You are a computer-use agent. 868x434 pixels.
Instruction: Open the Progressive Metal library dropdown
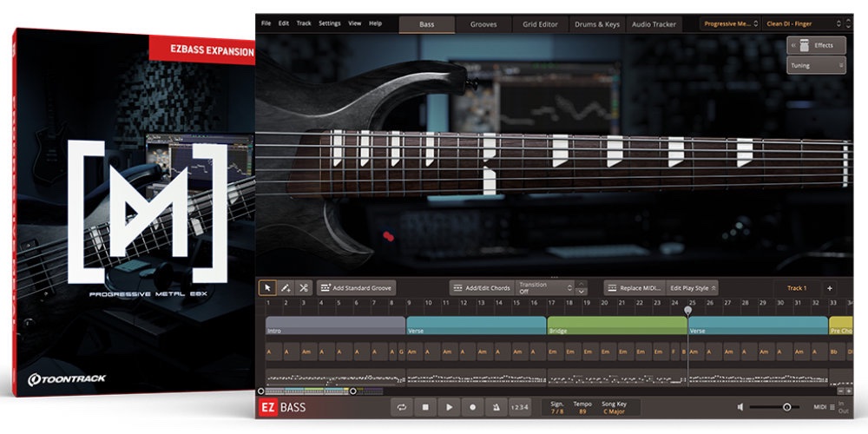(730, 24)
